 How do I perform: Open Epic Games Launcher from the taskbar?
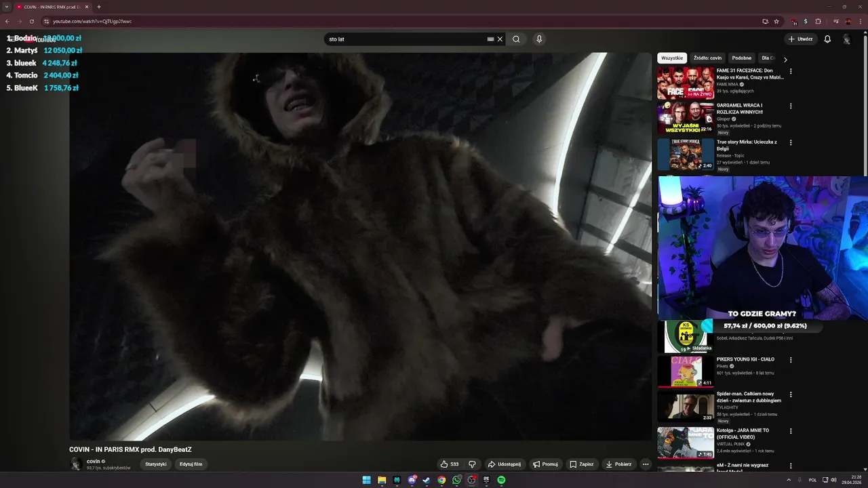486,480
